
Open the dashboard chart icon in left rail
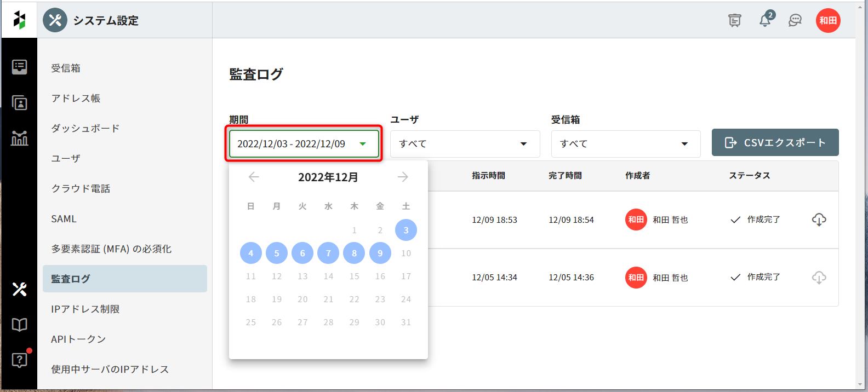tap(20, 138)
